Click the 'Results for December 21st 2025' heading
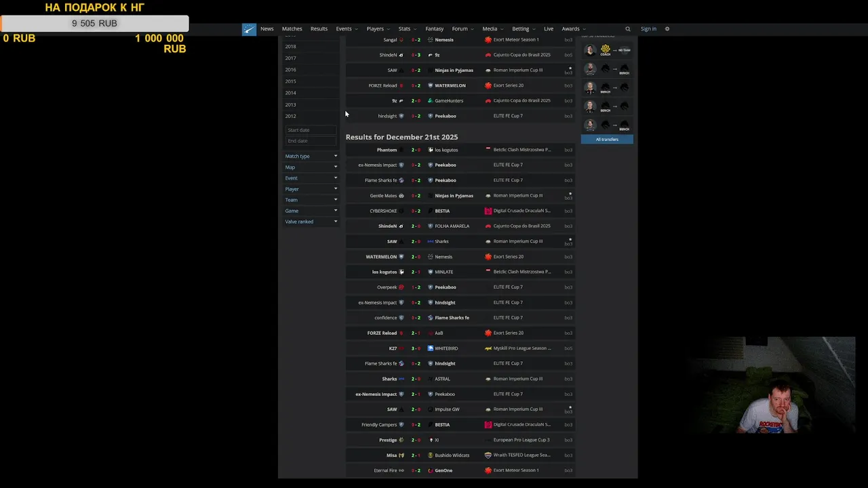Viewport: 868px width, 488px height. (x=401, y=137)
